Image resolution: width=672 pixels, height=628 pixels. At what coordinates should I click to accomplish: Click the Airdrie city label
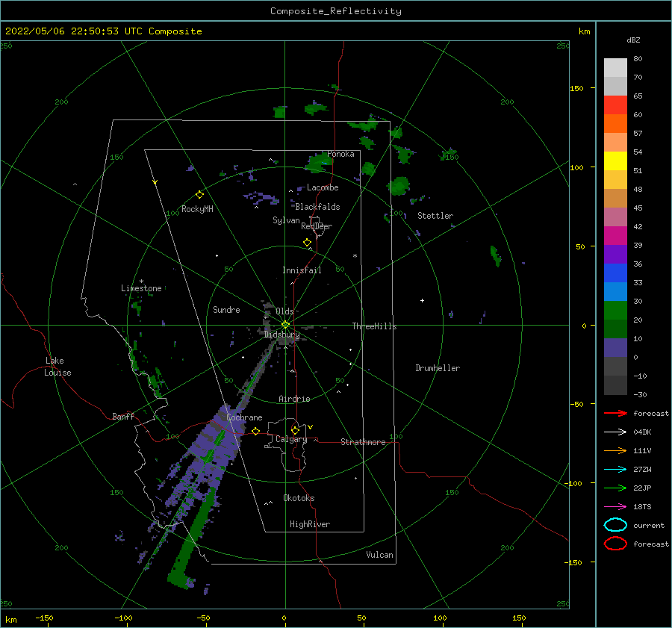click(x=294, y=399)
